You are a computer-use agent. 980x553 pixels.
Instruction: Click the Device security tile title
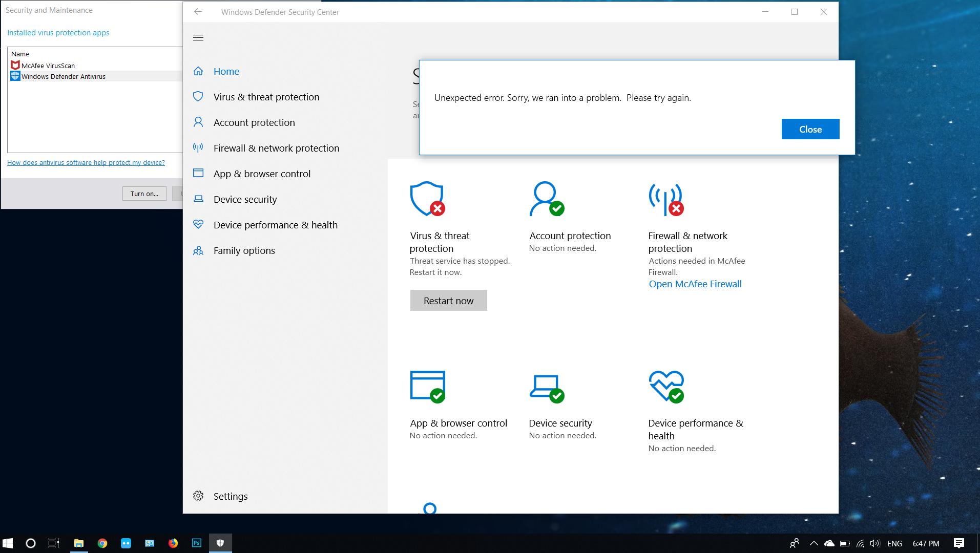pos(560,423)
